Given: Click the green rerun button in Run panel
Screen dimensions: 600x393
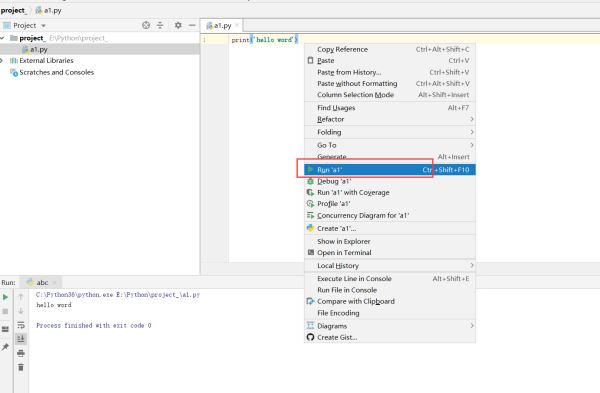Looking at the screenshot, I should [5, 297].
